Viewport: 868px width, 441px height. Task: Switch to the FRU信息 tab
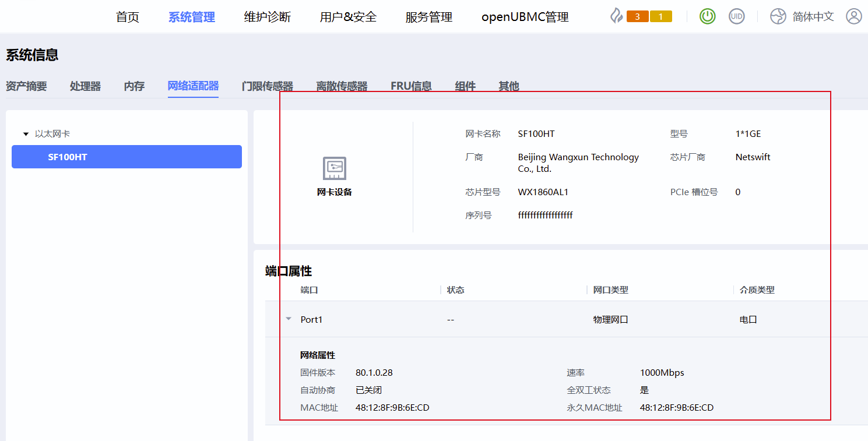pos(411,86)
